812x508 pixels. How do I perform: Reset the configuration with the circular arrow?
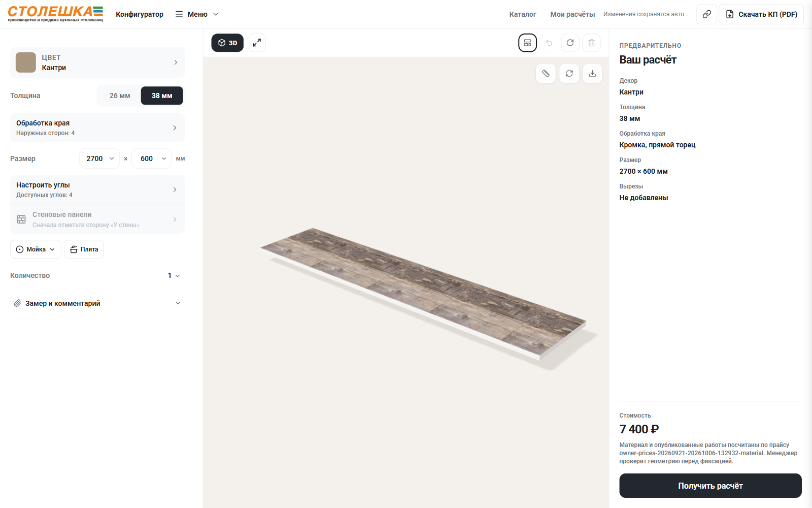tap(570, 43)
